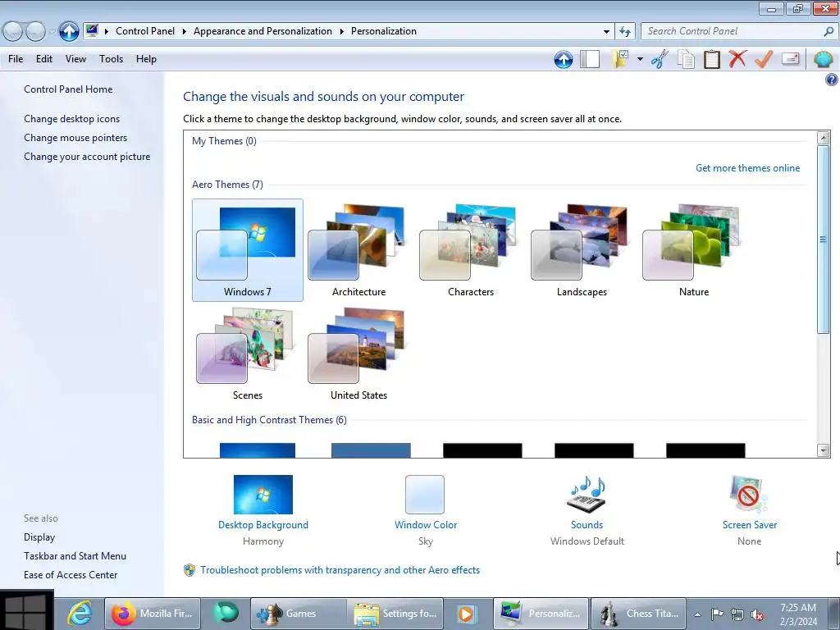840x630 pixels.
Task: Open the folder options checkmark icon
Action: point(620,59)
